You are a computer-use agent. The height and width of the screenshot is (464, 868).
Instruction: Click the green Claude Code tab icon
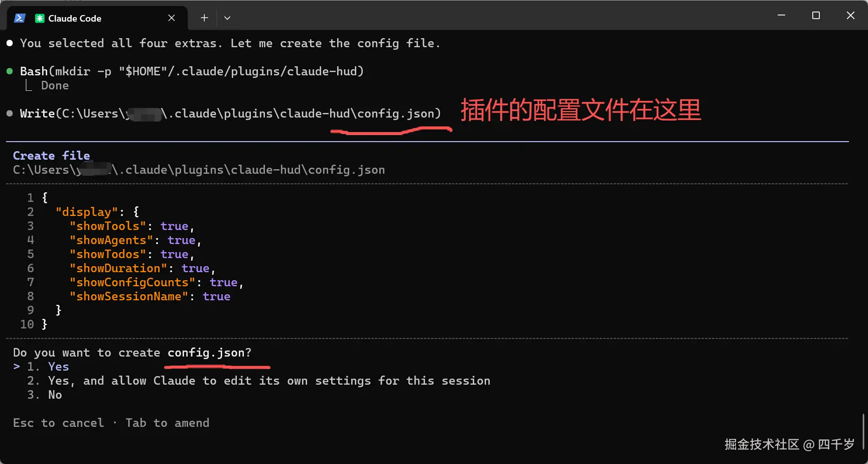click(40, 18)
